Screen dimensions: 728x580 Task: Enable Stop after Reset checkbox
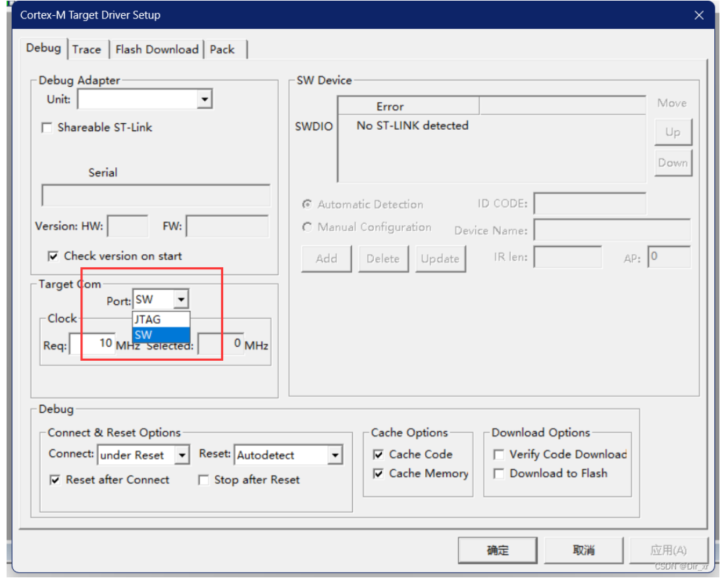coord(203,480)
